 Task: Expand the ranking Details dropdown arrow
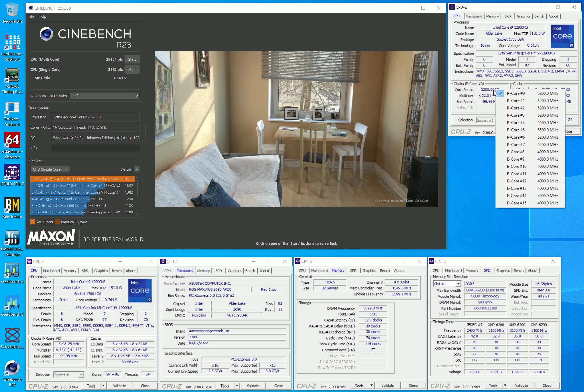tap(136, 169)
